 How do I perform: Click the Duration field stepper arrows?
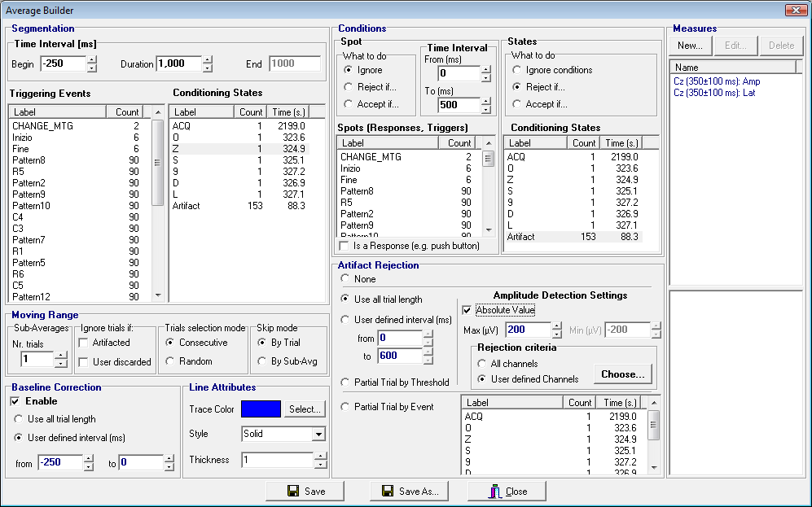tap(207, 63)
